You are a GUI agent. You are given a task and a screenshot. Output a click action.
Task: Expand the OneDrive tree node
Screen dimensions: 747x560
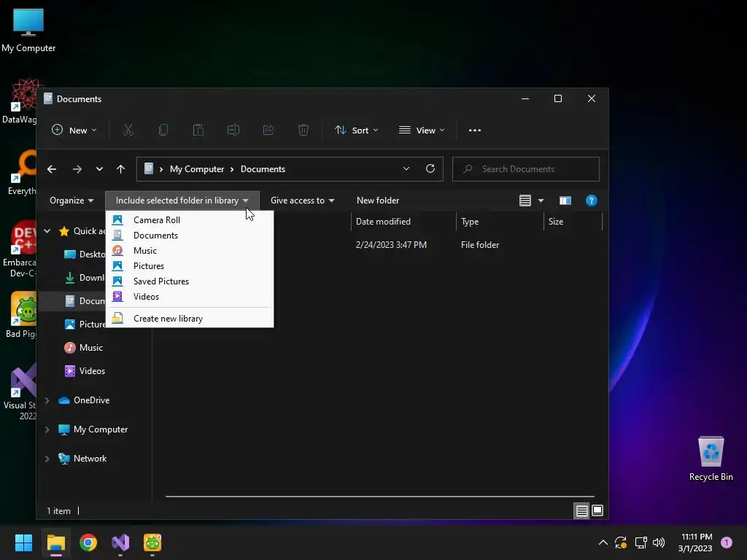coord(47,400)
